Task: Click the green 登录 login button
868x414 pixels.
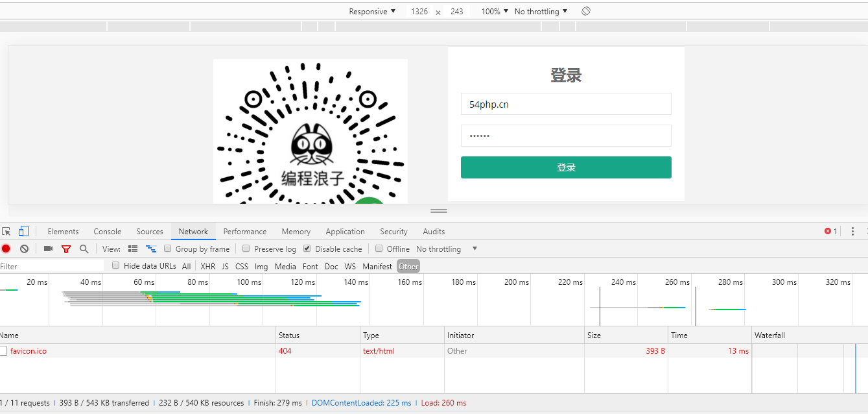Action: coord(566,167)
